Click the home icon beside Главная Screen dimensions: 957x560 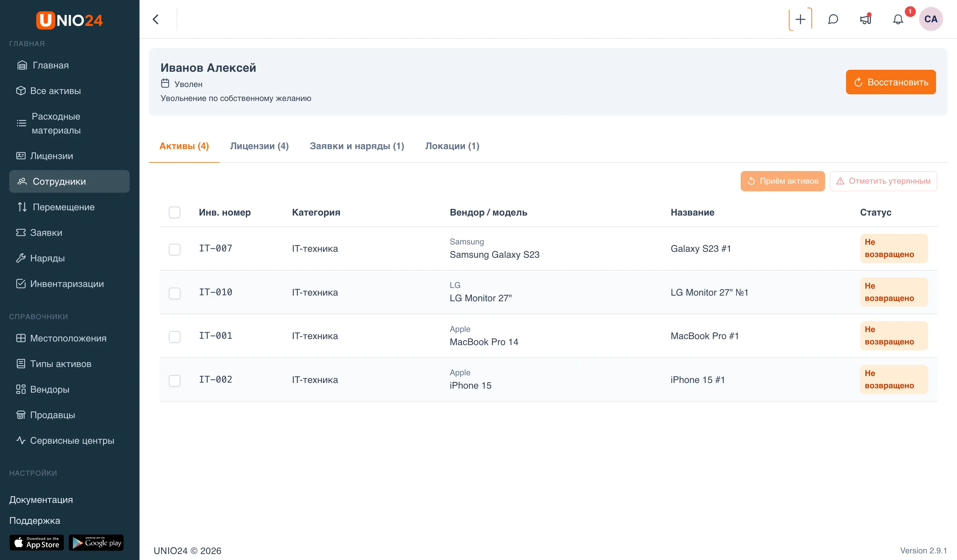(22, 65)
